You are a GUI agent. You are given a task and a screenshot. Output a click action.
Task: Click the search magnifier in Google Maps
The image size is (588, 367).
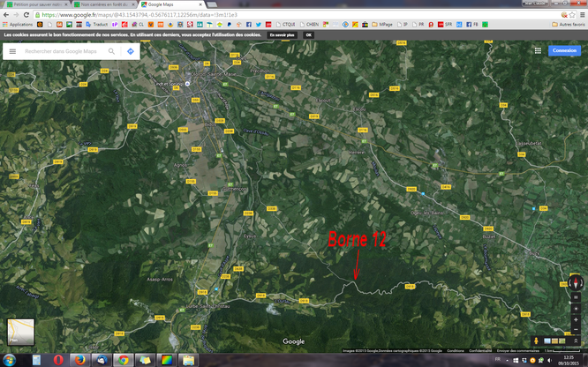click(x=111, y=51)
